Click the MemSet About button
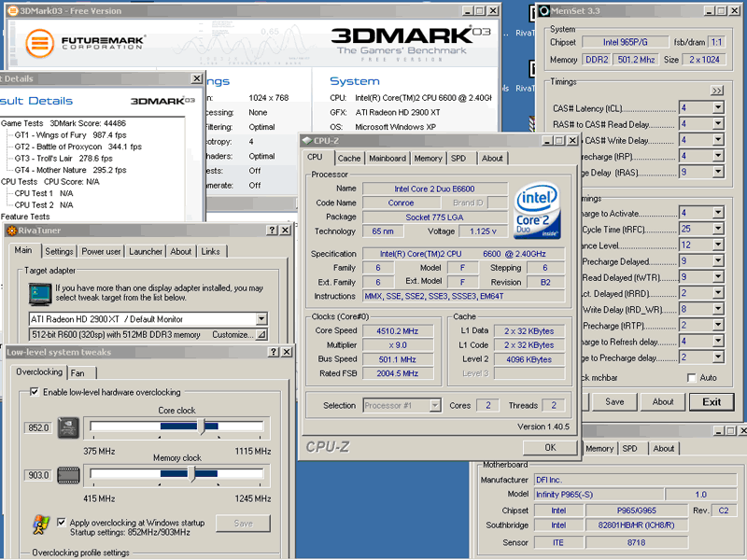This screenshot has width=747, height=560. pos(663,402)
